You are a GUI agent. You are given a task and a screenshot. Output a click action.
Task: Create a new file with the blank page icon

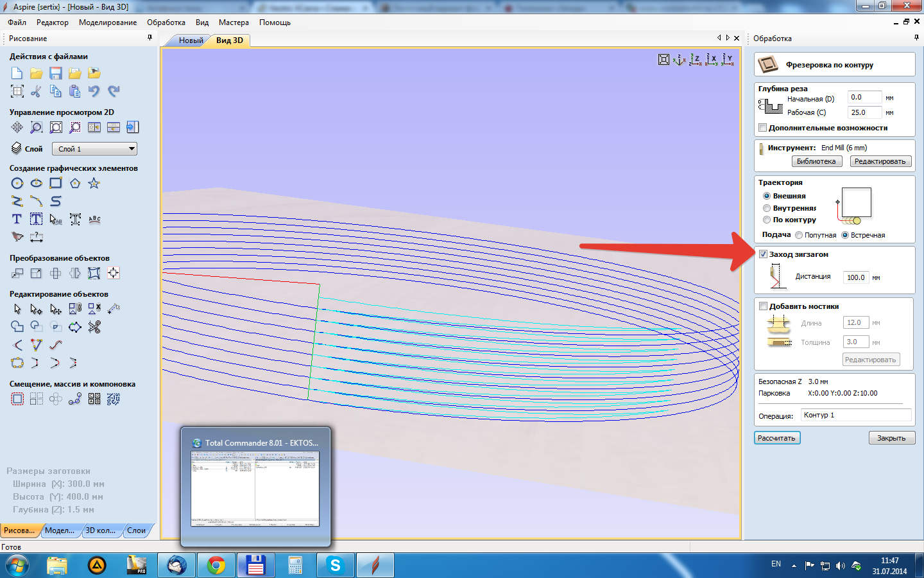pyautogui.click(x=17, y=73)
